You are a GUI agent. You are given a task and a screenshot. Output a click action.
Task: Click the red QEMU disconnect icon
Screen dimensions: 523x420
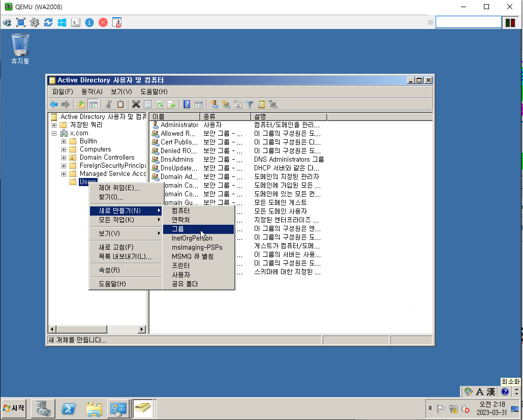tap(103, 22)
